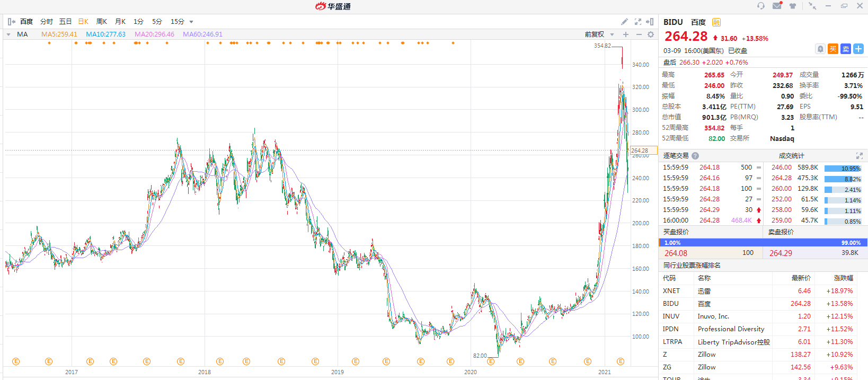
Task: Select the 日K daily candlestick tab
Action: [83, 22]
